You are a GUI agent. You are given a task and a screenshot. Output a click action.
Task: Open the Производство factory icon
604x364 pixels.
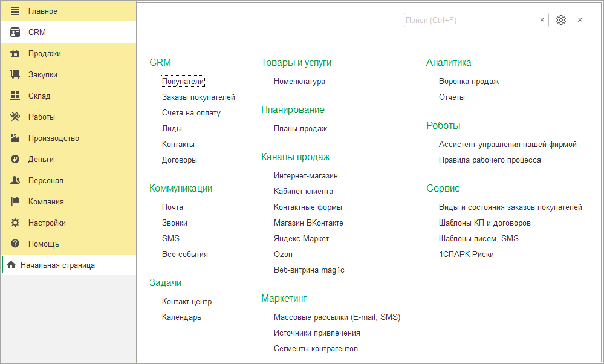(15, 138)
